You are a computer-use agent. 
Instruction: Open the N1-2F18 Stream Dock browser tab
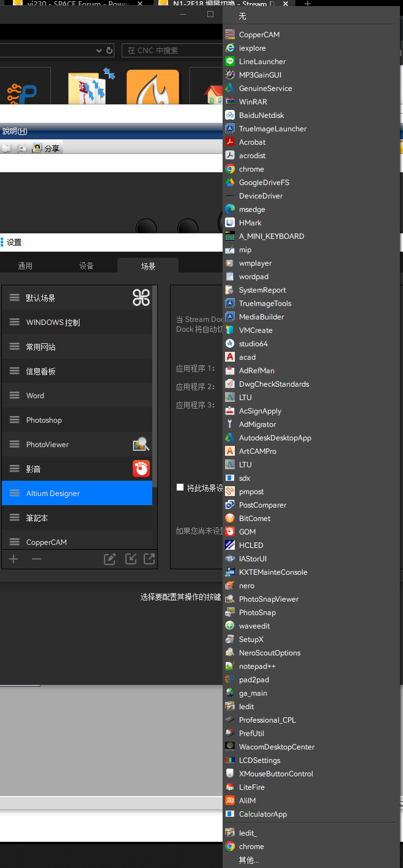pos(223,4)
